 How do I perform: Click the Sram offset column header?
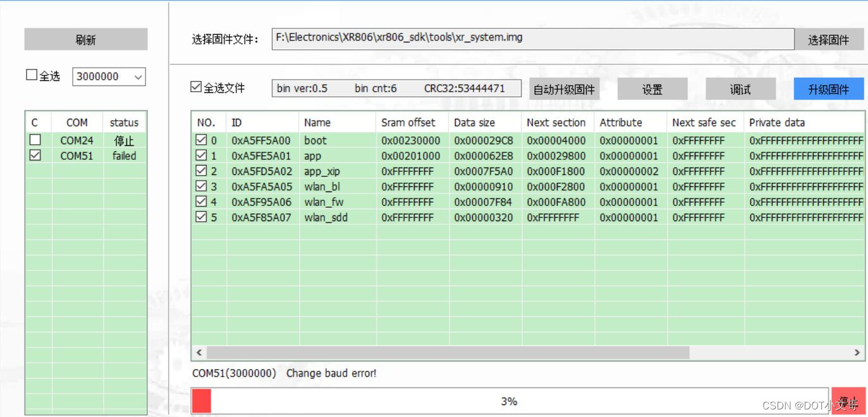[412, 123]
